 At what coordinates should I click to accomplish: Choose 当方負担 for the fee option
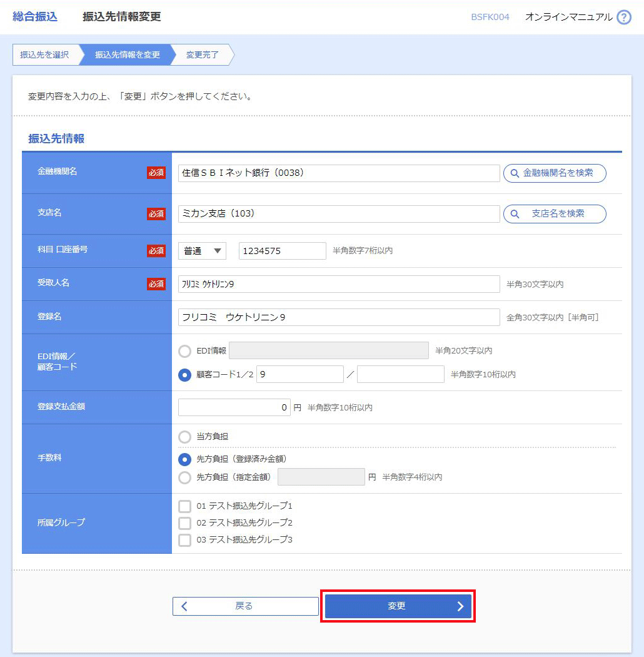point(184,436)
